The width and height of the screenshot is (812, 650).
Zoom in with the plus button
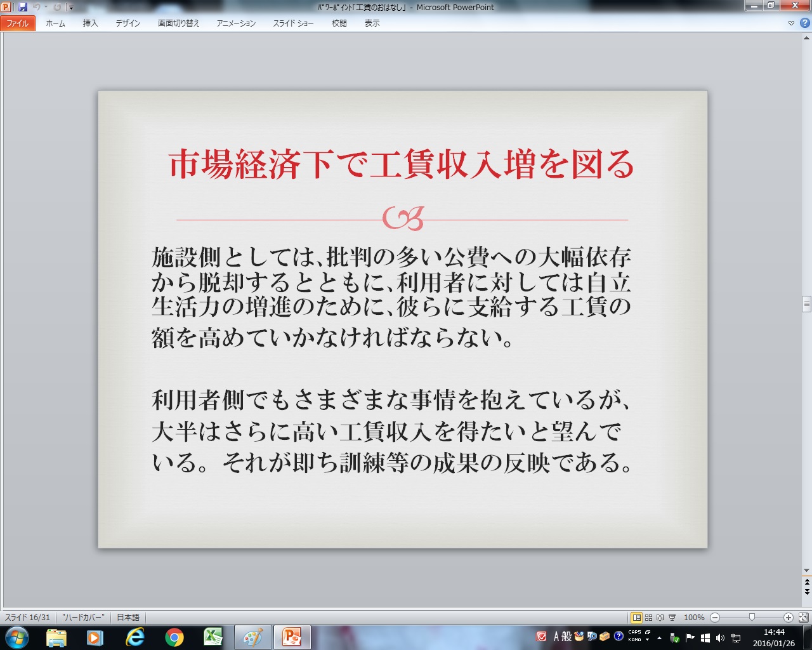tap(789, 617)
